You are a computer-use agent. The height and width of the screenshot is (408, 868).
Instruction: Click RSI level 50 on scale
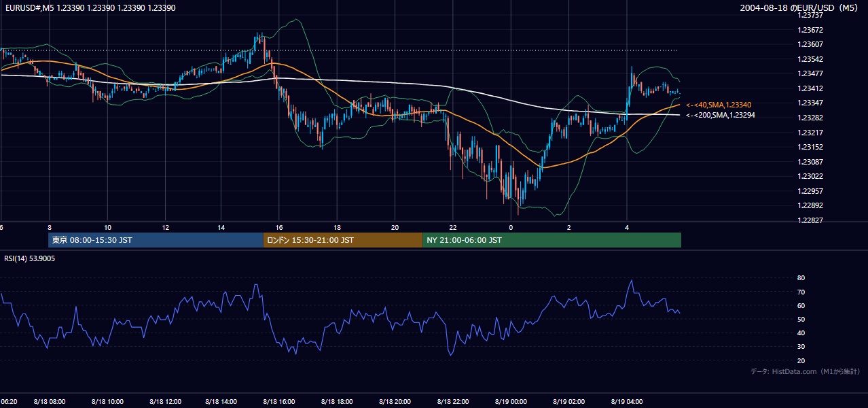(x=801, y=319)
